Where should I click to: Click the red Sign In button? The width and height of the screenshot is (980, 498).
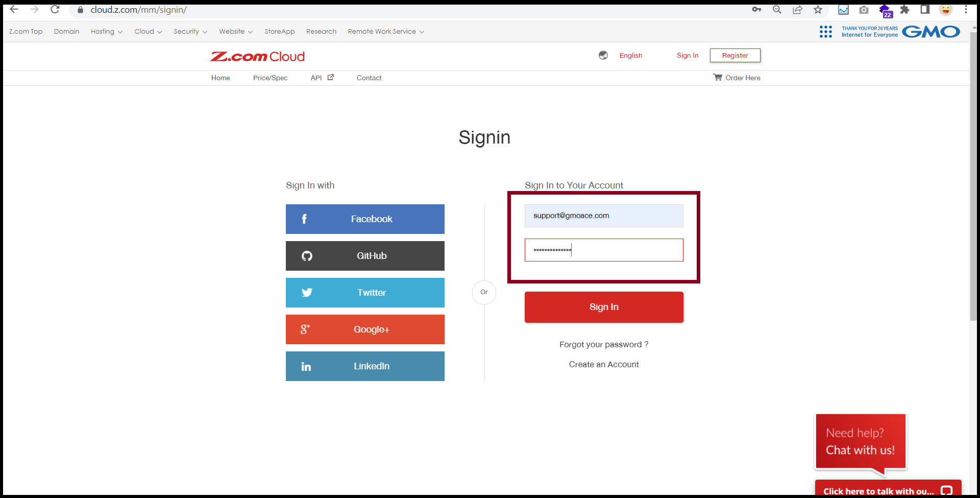[604, 307]
